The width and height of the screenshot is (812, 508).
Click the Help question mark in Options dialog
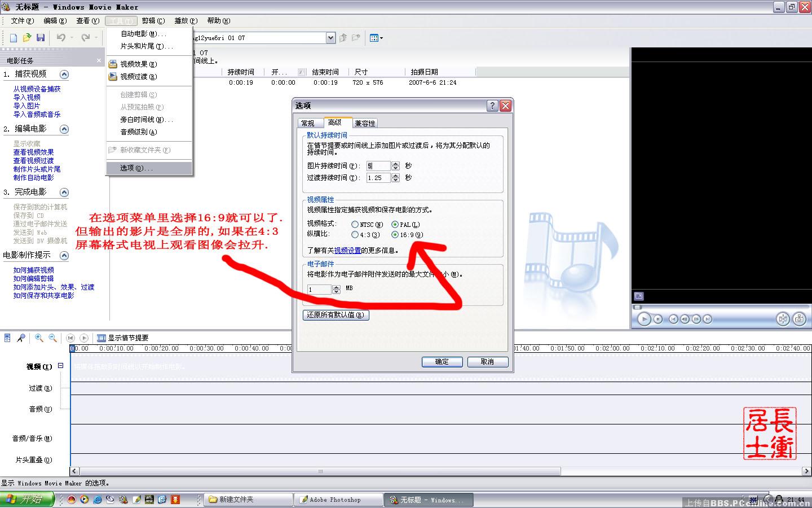coord(492,106)
